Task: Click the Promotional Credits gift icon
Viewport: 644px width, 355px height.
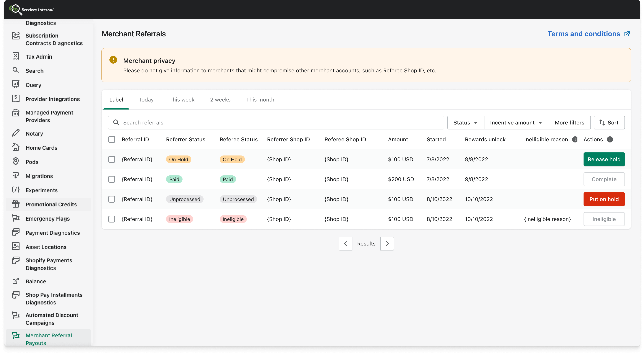Action: pos(15,204)
